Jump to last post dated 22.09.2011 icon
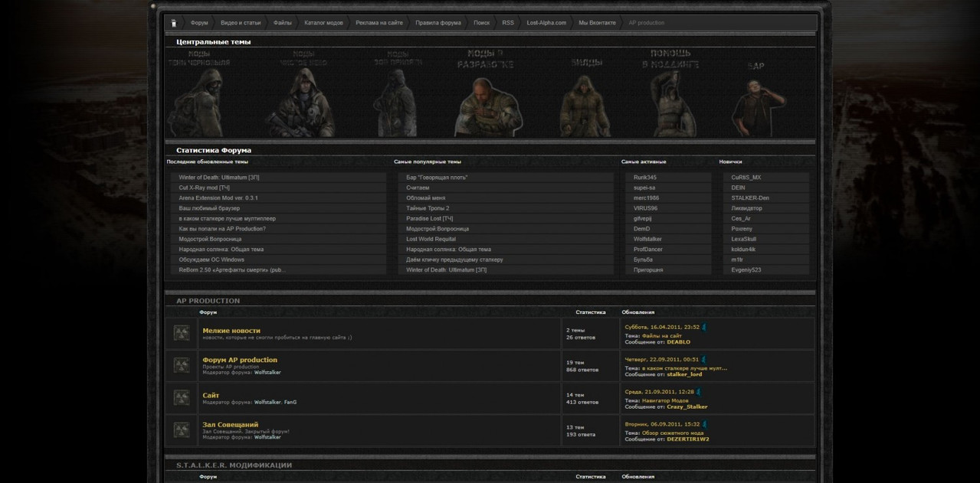 tap(703, 359)
